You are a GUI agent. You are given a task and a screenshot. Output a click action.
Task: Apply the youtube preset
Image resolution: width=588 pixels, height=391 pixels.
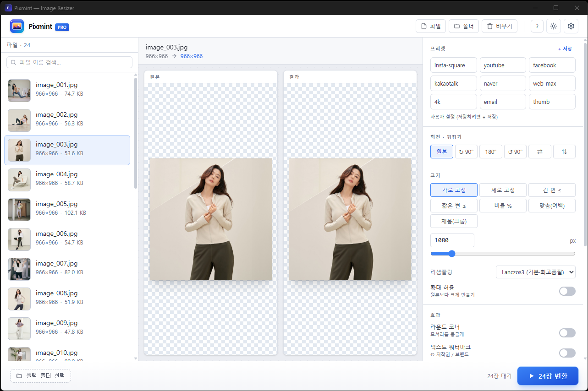tap(503, 65)
